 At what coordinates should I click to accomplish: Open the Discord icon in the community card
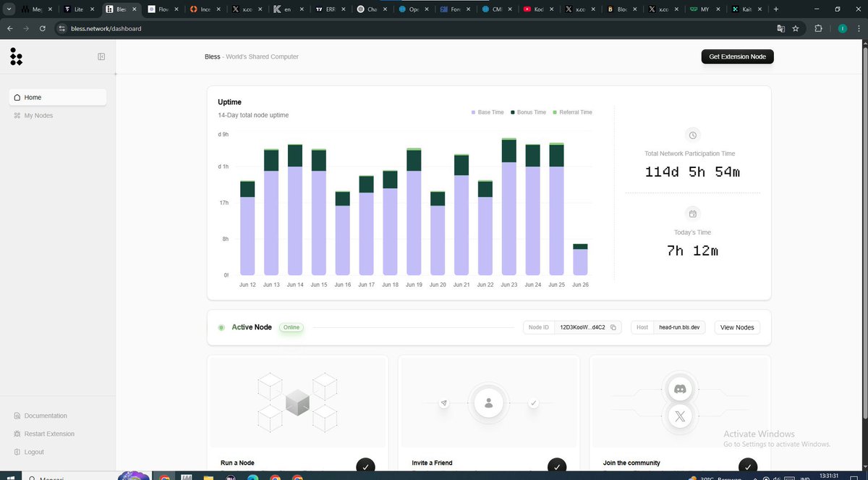tap(680, 390)
